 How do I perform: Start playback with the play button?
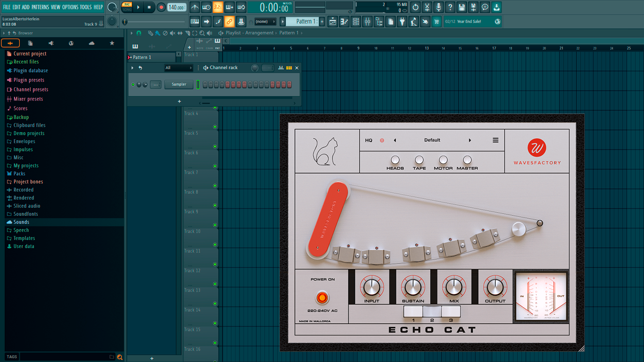pos(138,7)
